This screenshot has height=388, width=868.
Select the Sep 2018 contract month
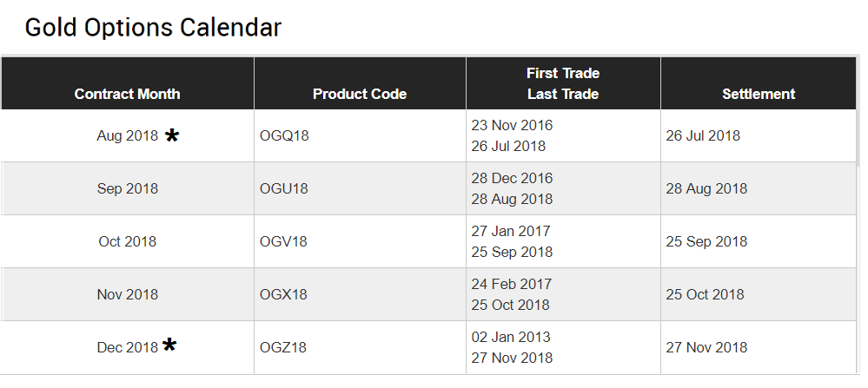point(128,188)
